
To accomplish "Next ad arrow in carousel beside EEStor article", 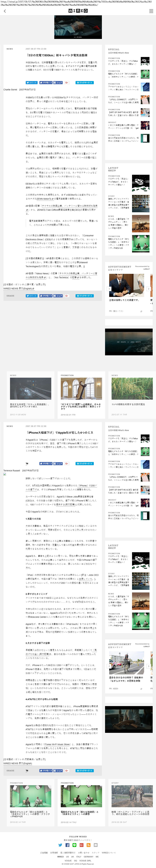I will [x=148, y=289].
